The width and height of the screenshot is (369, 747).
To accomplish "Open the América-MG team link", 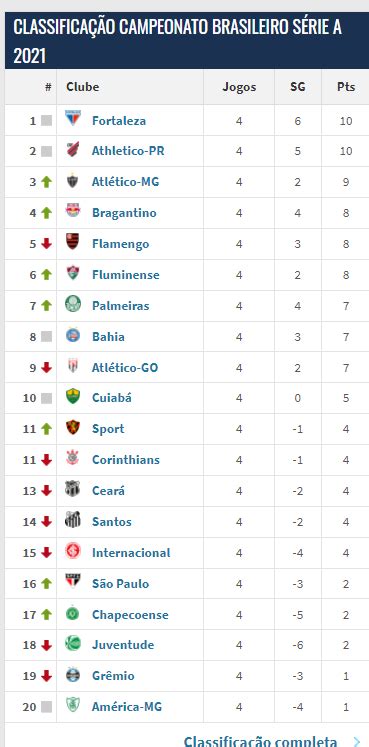I will click(x=127, y=707).
